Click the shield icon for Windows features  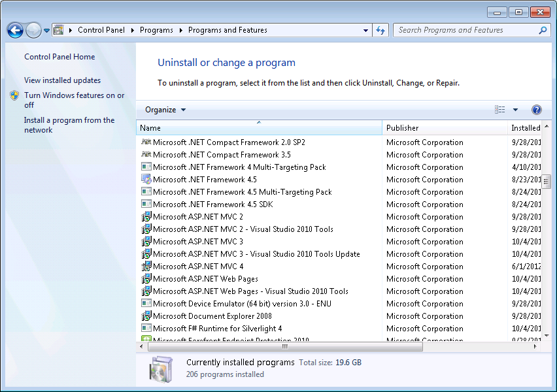coord(14,95)
